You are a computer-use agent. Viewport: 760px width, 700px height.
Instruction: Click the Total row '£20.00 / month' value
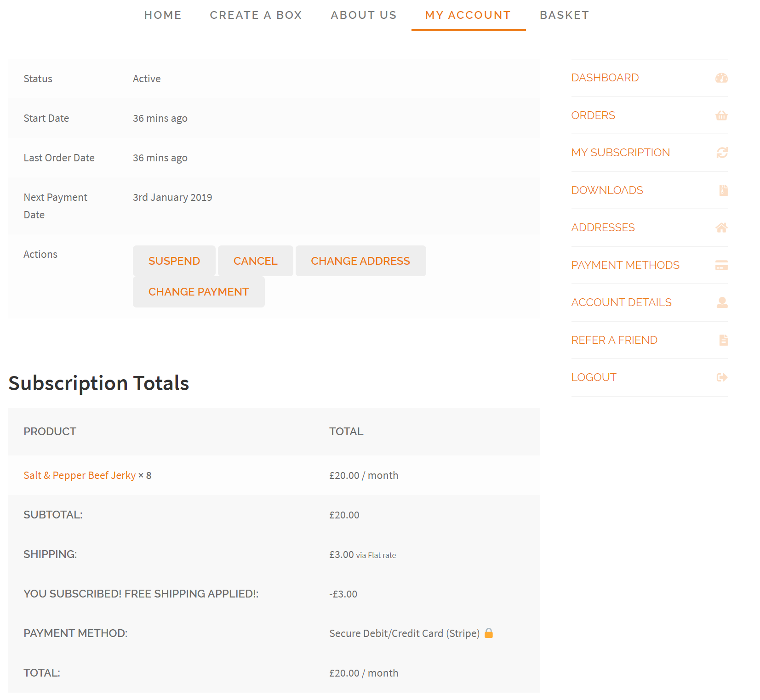coord(364,673)
